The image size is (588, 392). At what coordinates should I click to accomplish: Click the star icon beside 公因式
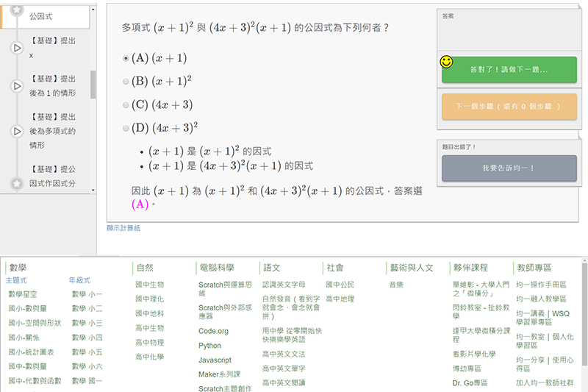point(16,10)
